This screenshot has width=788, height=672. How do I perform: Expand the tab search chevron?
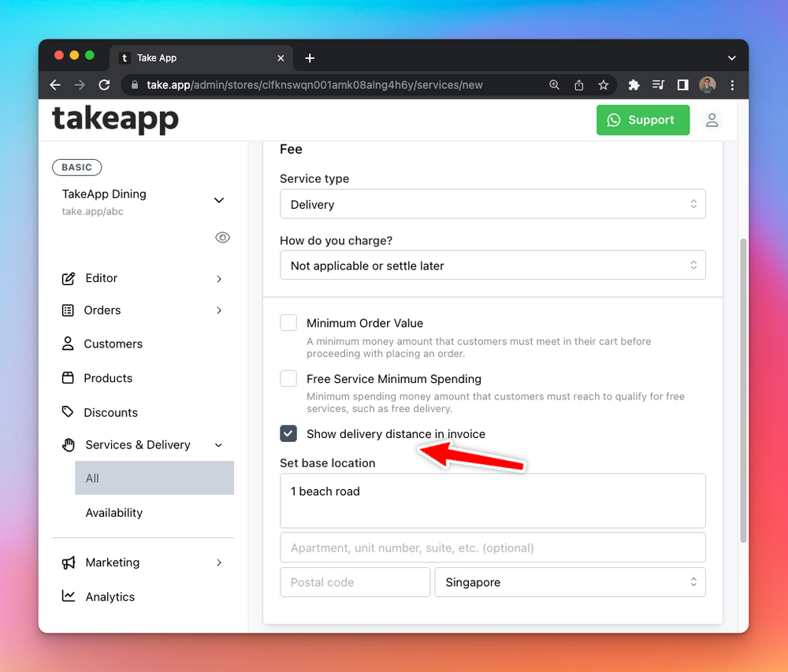(x=732, y=58)
